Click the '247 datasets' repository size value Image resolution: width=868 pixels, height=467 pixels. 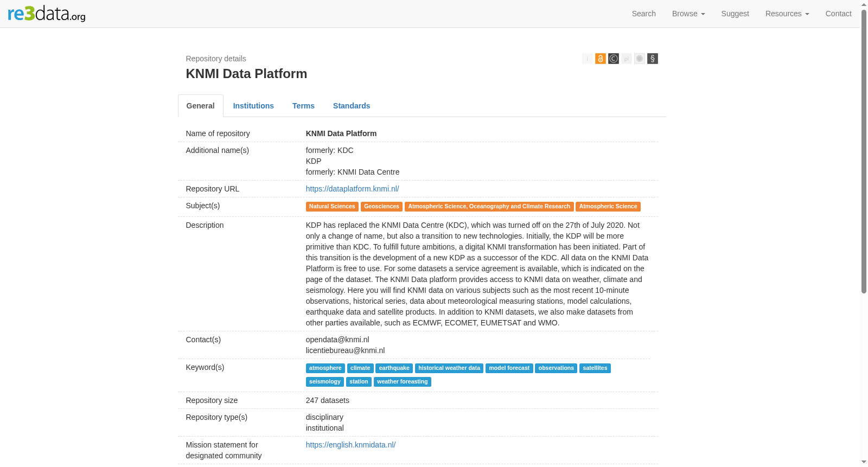328,400
